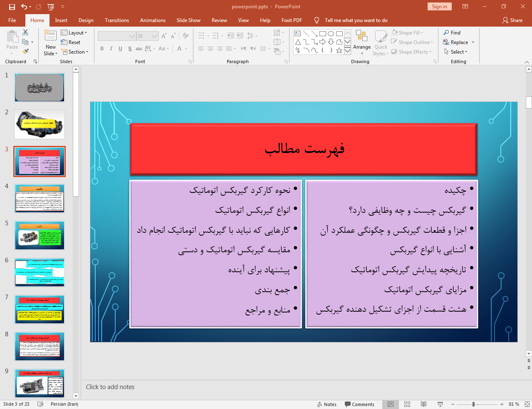Click the Undo arrow icon

(24, 7)
